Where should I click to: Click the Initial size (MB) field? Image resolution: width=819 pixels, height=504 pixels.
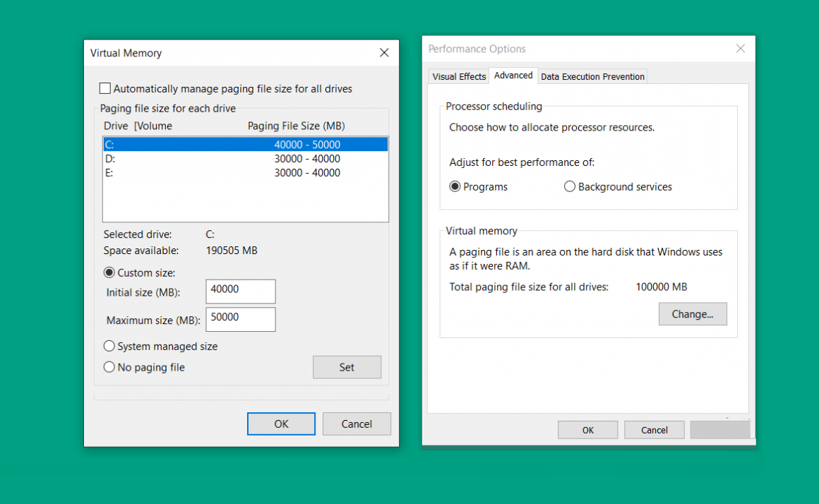pyautogui.click(x=241, y=292)
